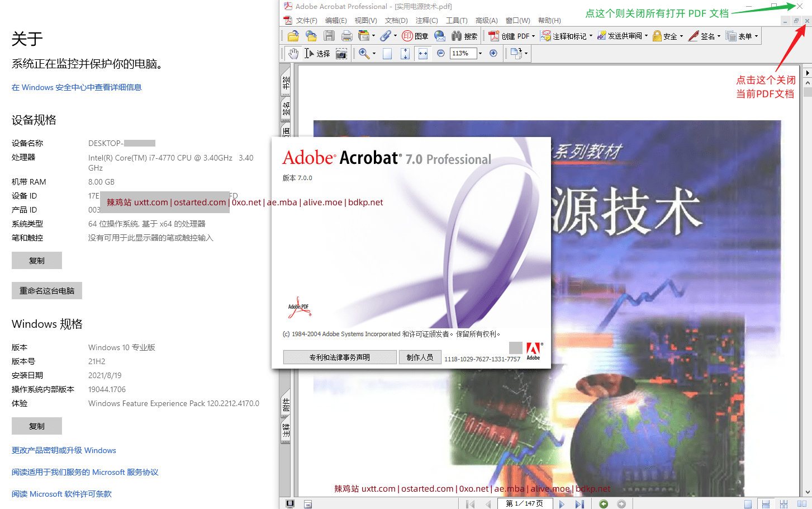Screen dimensions: 812x509
Task: Open the 帮助(H) menu
Action: click(549, 21)
